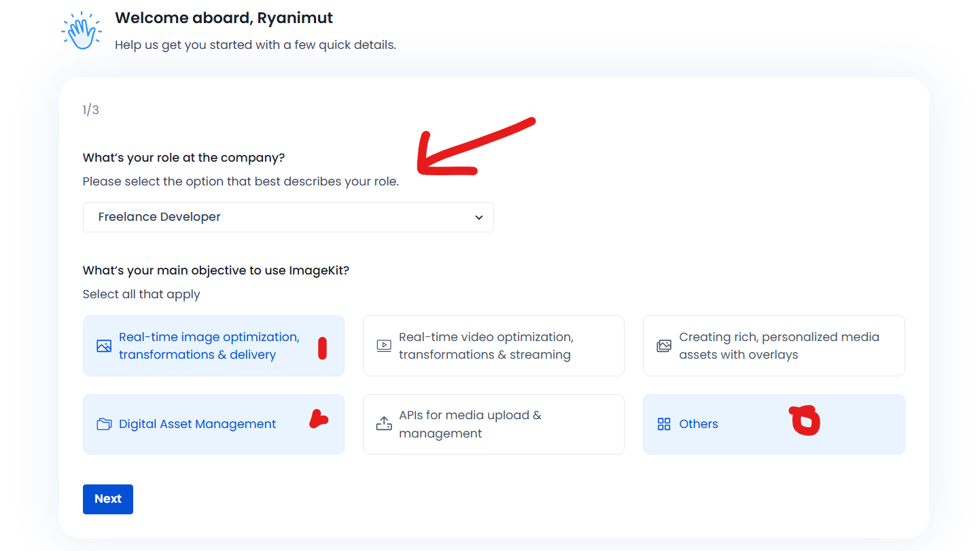Viewport: 980px width, 551px height.
Task: Click the "What's your role at the company?" label
Action: tap(183, 158)
